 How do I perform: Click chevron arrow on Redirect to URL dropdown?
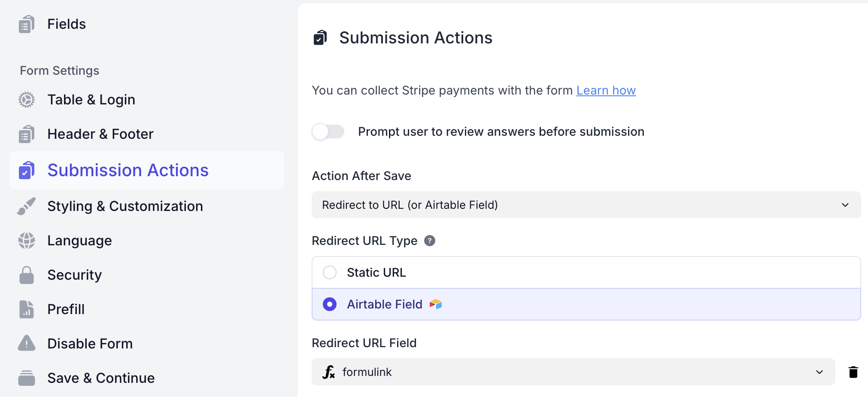845,205
